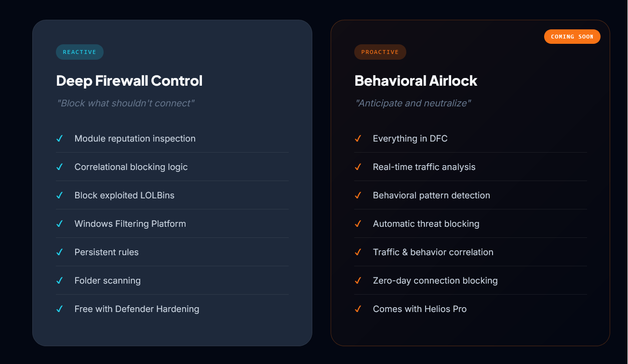Click the checkmark next to Block exploited LOLBins
The height and width of the screenshot is (364, 628).
click(60, 195)
